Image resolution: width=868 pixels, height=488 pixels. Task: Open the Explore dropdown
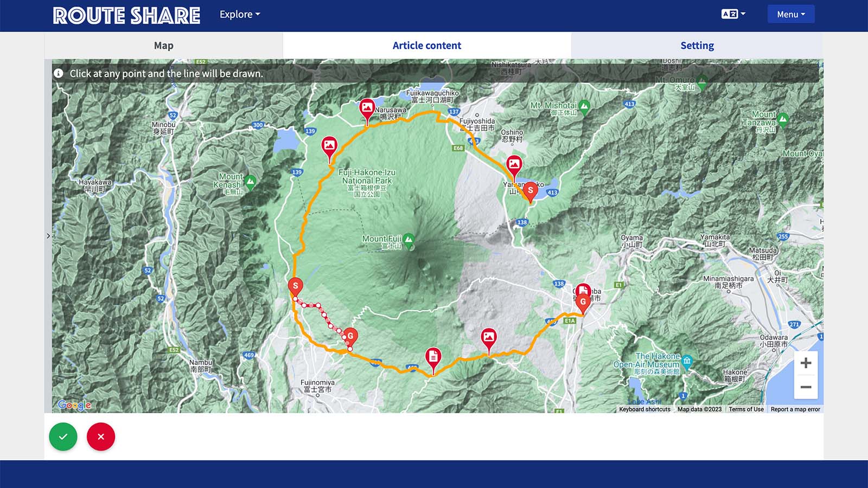click(x=240, y=15)
